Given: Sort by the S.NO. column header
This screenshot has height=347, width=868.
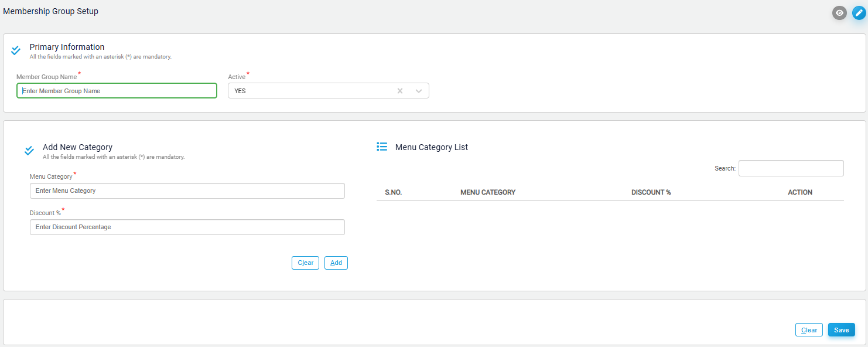Looking at the screenshot, I should (394, 192).
